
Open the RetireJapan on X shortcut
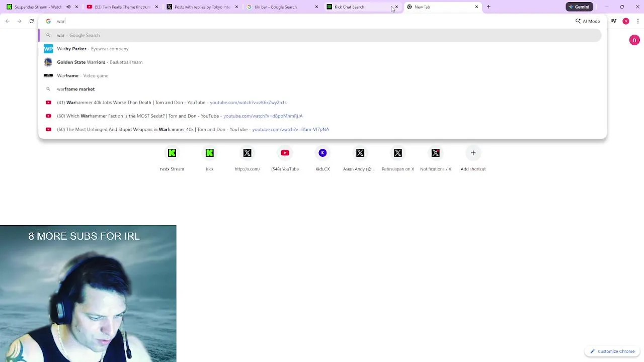point(398,159)
